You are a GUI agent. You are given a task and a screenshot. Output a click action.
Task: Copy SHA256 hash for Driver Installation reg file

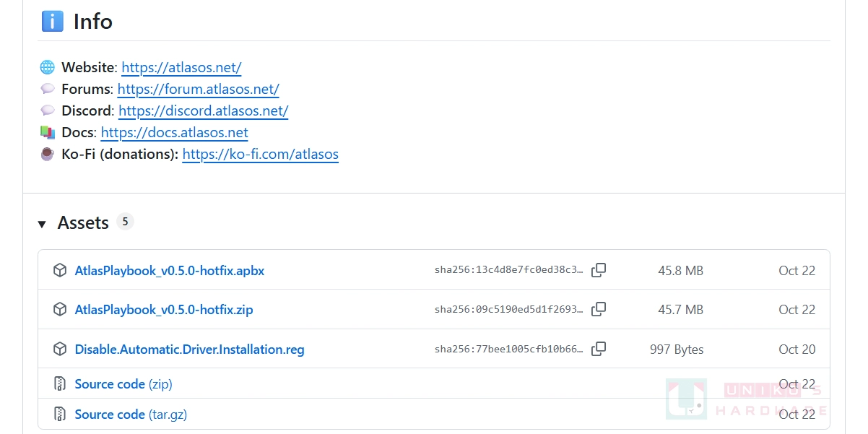click(598, 350)
